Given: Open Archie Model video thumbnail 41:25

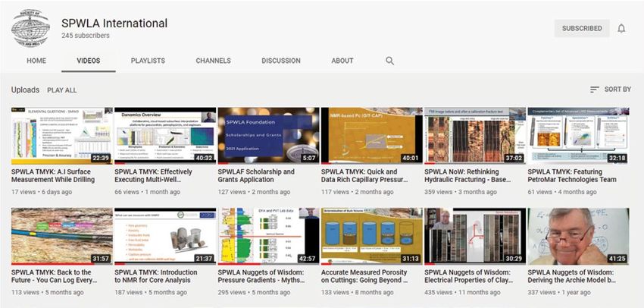Looking at the screenshot, I should (x=578, y=236).
